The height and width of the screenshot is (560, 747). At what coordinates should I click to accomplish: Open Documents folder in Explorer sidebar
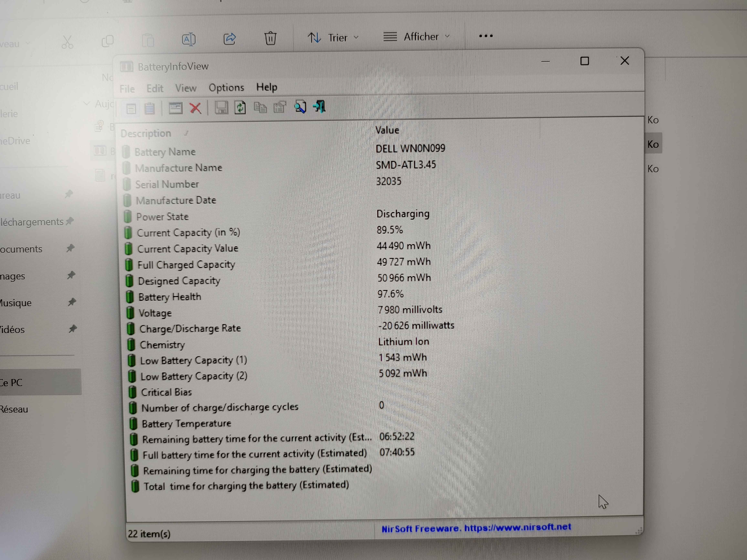click(x=21, y=249)
